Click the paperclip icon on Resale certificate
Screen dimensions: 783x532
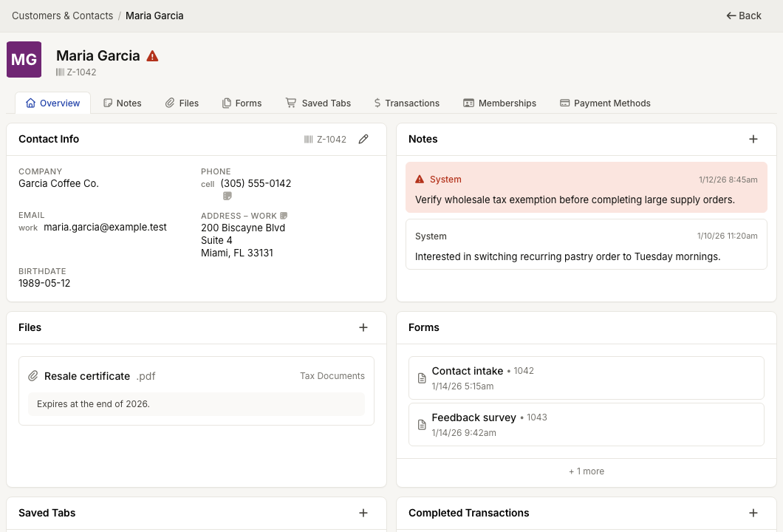(33, 375)
